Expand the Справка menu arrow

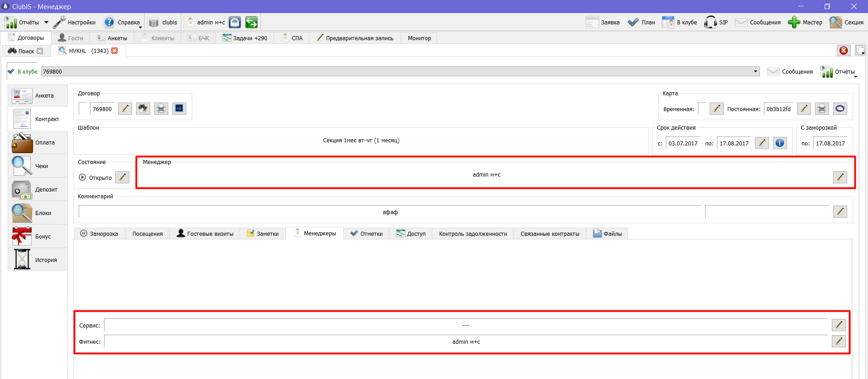coord(140,28)
